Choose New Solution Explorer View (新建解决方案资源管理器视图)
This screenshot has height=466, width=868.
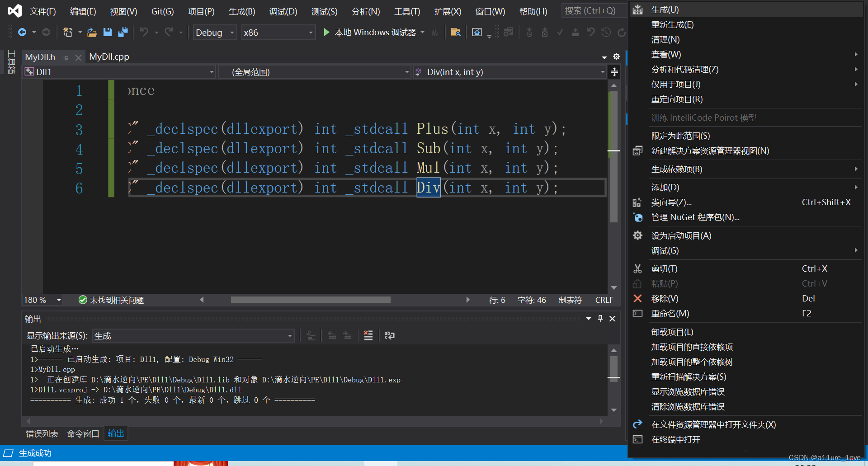click(710, 151)
